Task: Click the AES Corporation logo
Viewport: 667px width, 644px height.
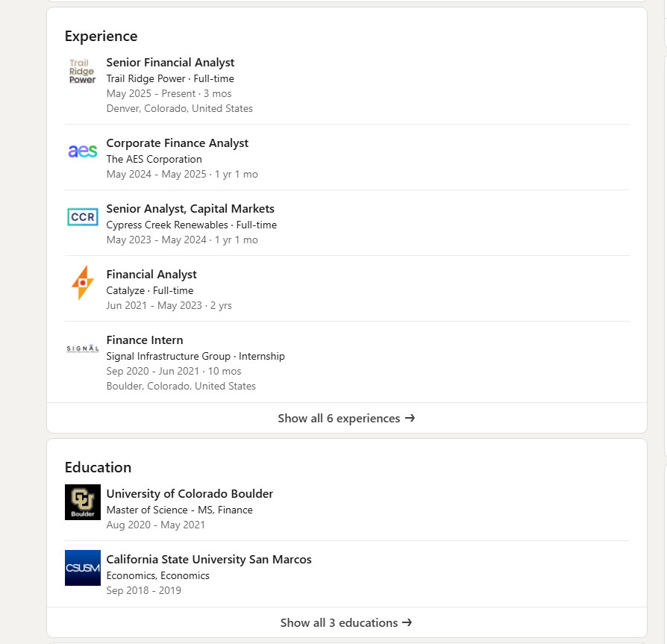Action: click(83, 151)
